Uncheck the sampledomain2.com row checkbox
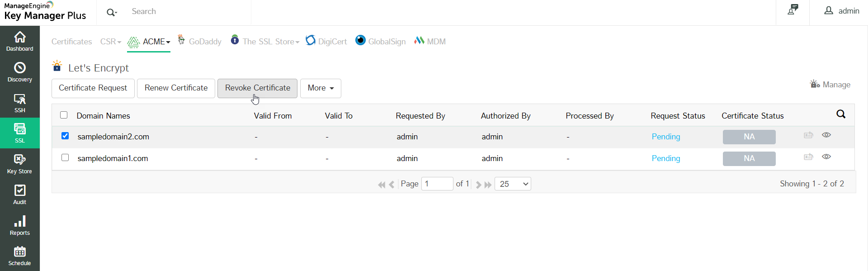 (x=65, y=136)
